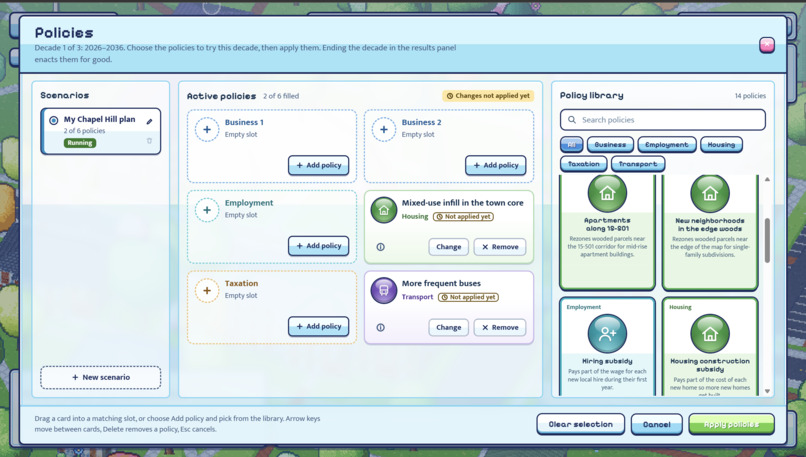Click the trash icon for My Chapel Hill plan

point(150,141)
